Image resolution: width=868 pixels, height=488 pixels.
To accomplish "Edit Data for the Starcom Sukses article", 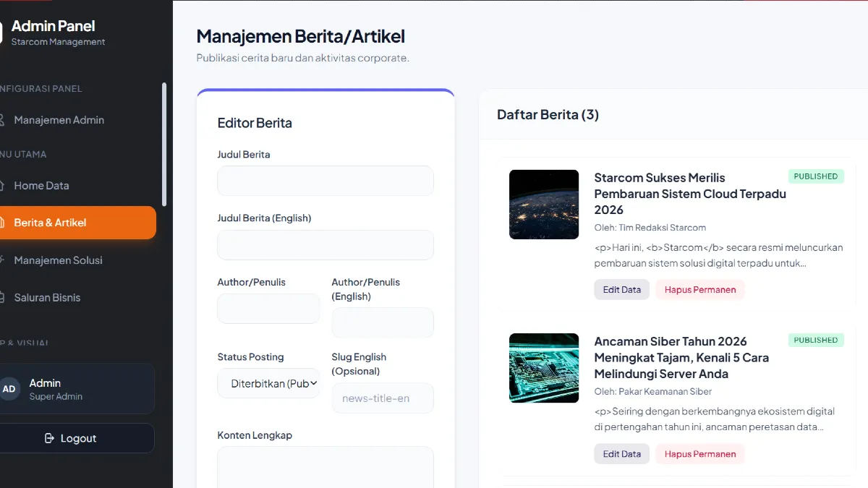I will coord(622,290).
